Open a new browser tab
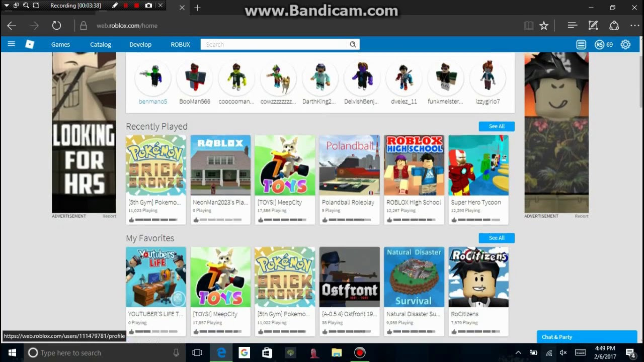This screenshot has height=362, width=644. pyautogui.click(x=197, y=8)
